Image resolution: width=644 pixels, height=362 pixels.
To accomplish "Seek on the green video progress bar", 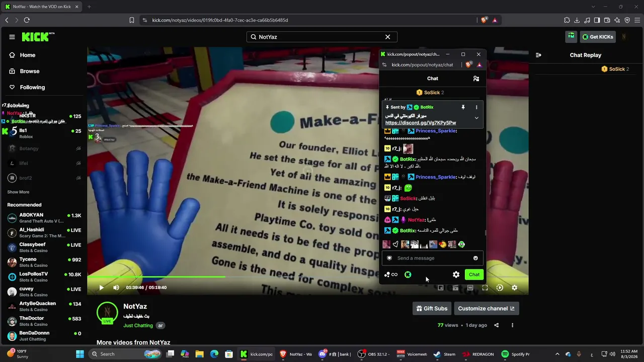I will pyautogui.click(x=307, y=277).
